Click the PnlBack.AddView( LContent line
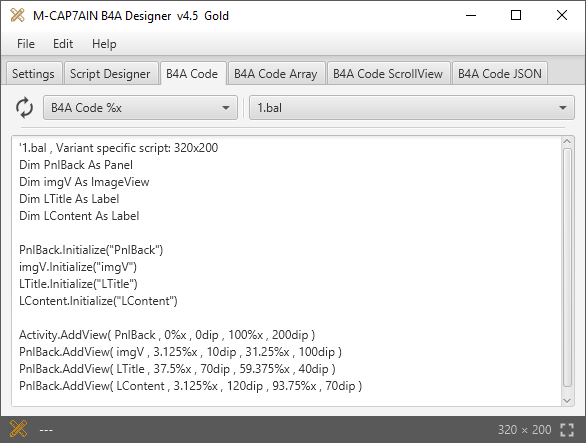 (191, 386)
